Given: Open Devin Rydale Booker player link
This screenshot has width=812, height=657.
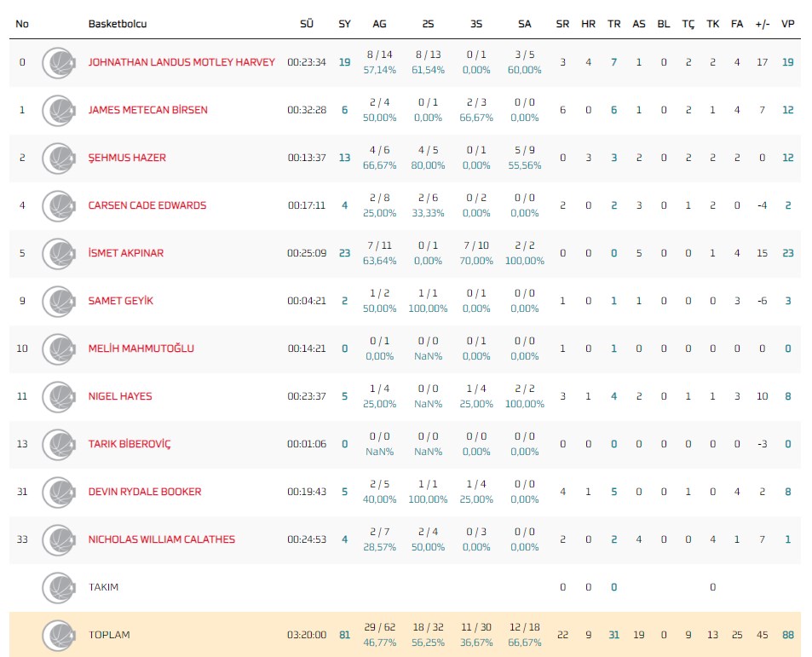Looking at the screenshot, I should pos(145,492).
